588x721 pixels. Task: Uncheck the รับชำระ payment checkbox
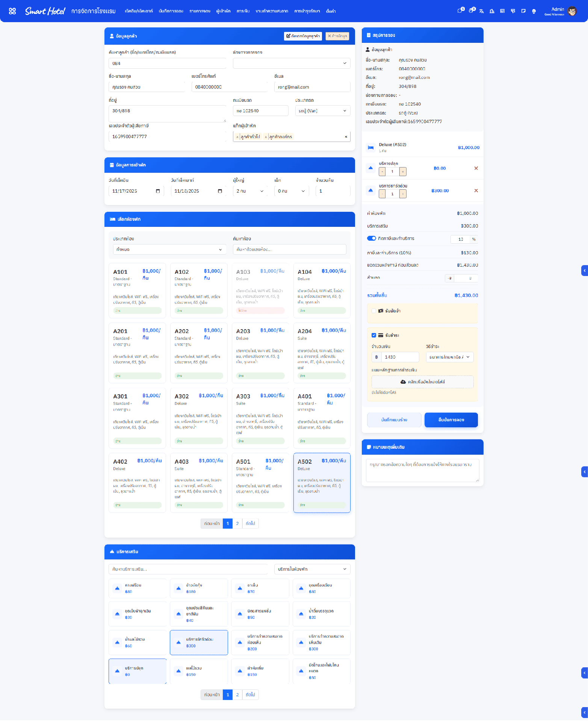pyautogui.click(x=374, y=335)
